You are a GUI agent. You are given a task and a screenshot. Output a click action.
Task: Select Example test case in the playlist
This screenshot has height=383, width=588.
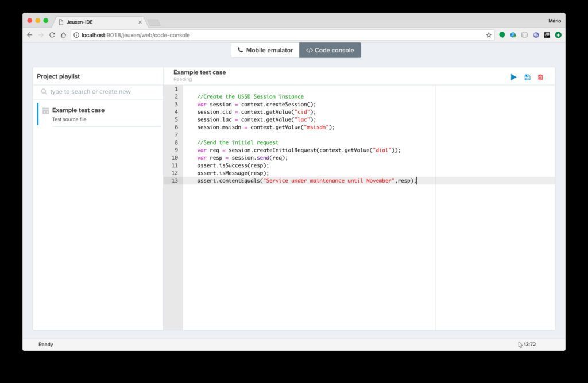pyautogui.click(x=78, y=110)
